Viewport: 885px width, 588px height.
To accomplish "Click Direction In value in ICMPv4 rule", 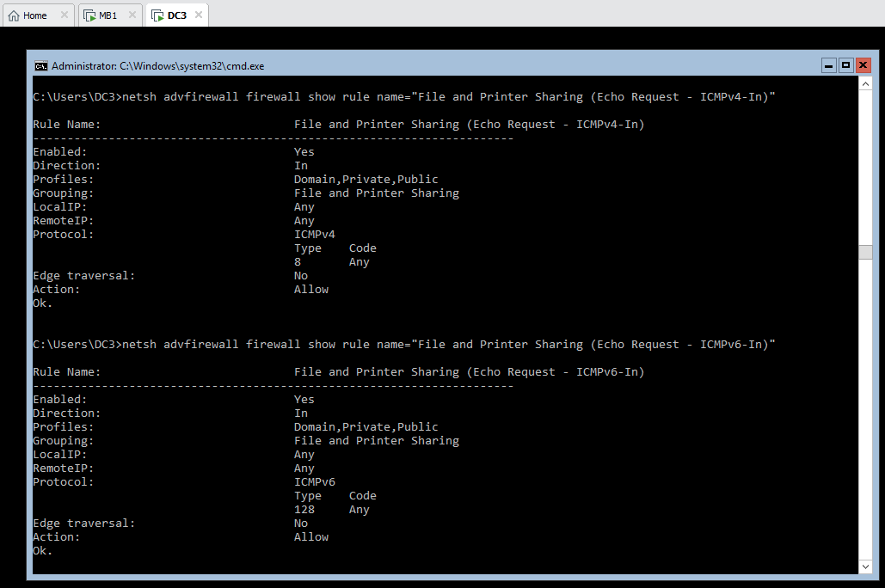I will pyautogui.click(x=301, y=166).
